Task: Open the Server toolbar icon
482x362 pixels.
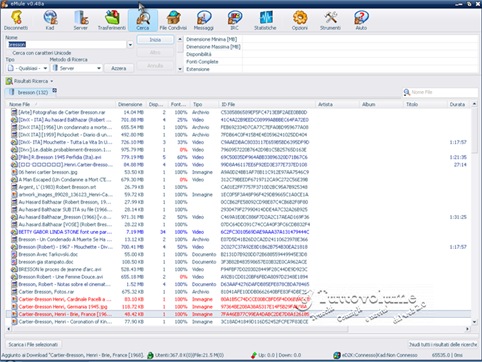Action: click(x=81, y=20)
